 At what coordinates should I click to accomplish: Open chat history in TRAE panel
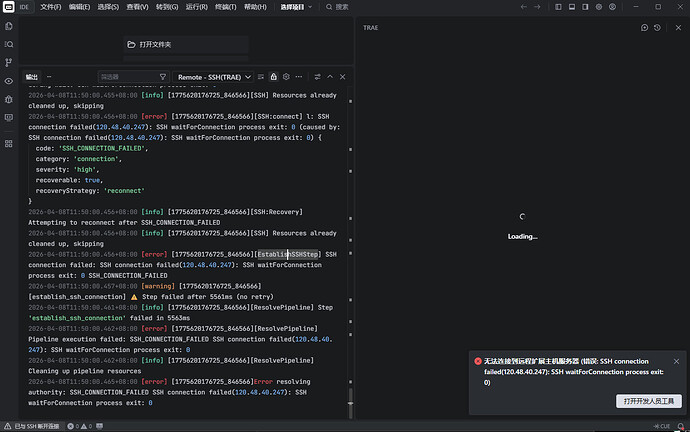657,27
